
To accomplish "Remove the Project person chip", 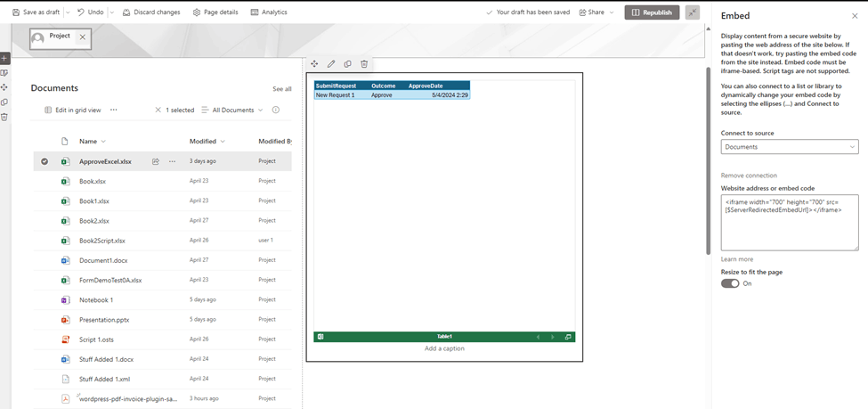I will coord(83,37).
